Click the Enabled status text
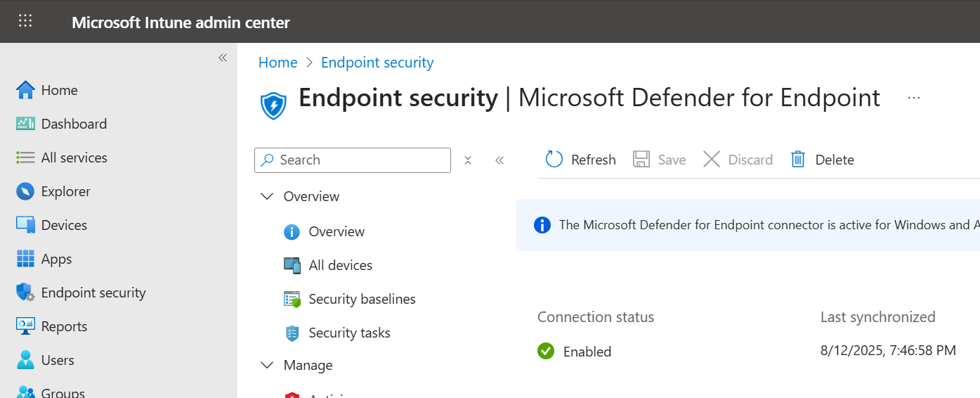The width and height of the screenshot is (980, 398). point(587,352)
